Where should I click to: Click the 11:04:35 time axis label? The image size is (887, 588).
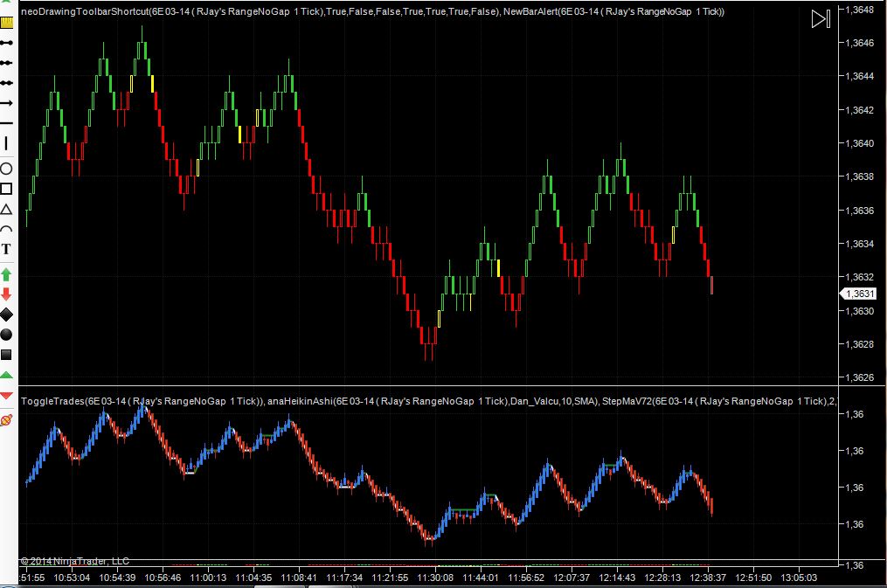tap(253, 578)
